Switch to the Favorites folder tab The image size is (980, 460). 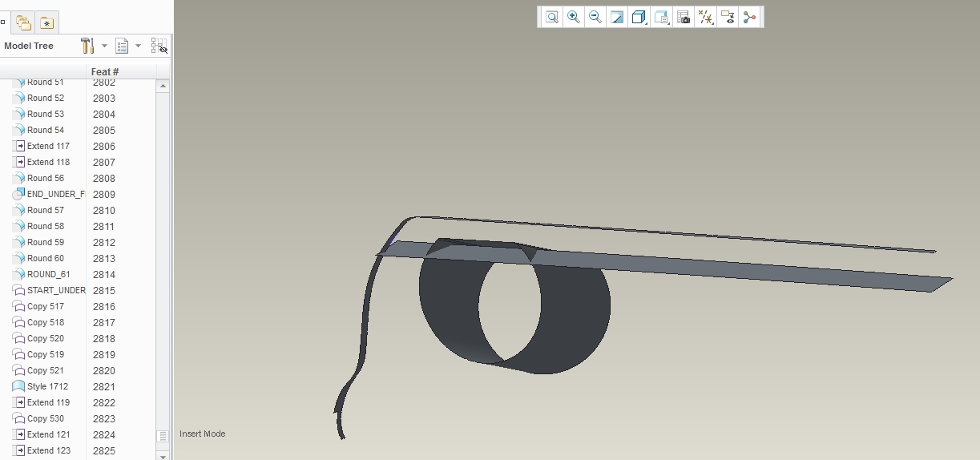47,22
